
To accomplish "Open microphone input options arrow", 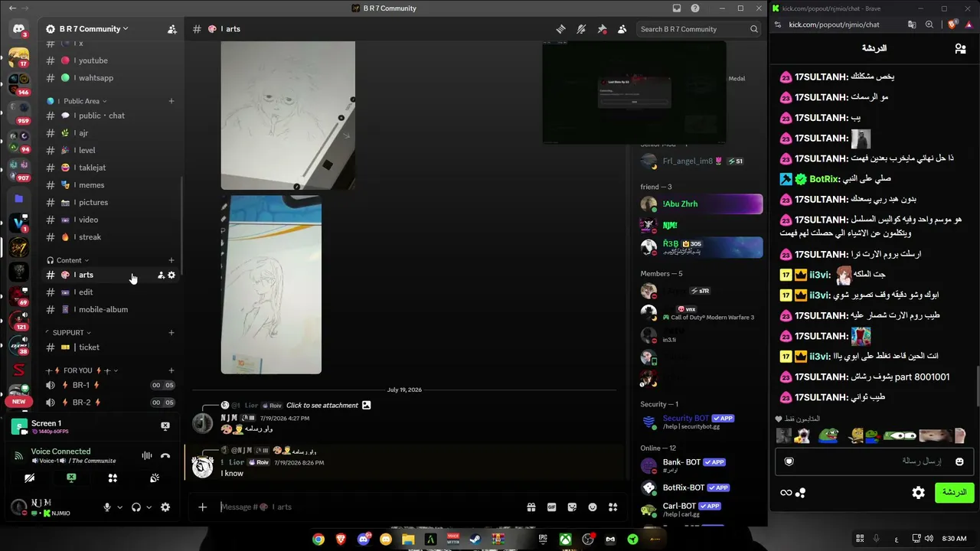I will coord(119,507).
